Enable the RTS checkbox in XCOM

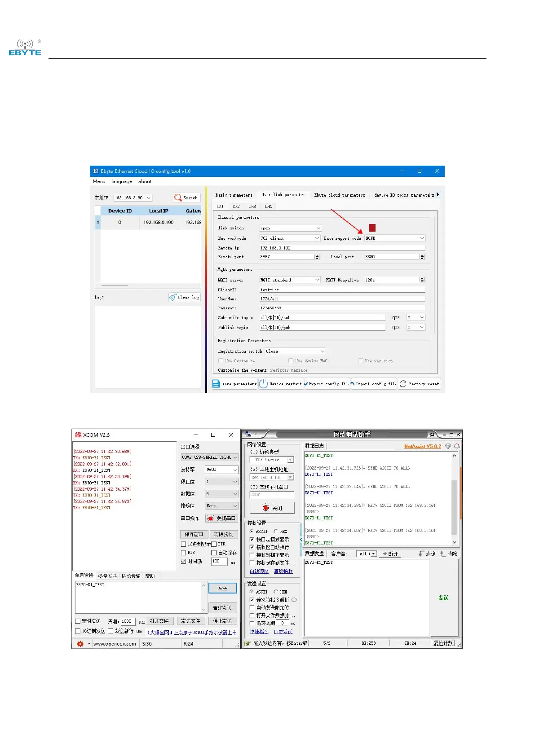(183, 553)
